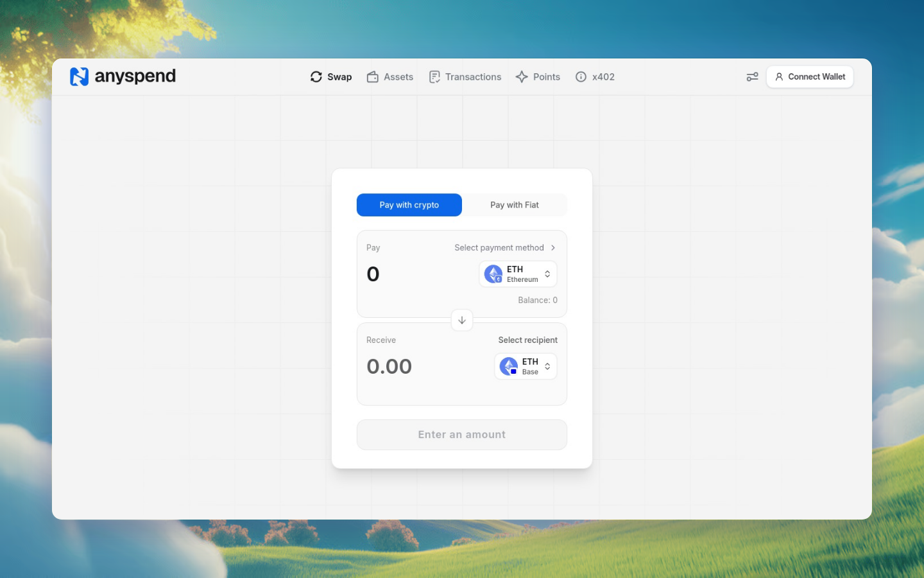Click the Connect Wallet button
This screenshot has height=578, width=924.
(810, 77)
